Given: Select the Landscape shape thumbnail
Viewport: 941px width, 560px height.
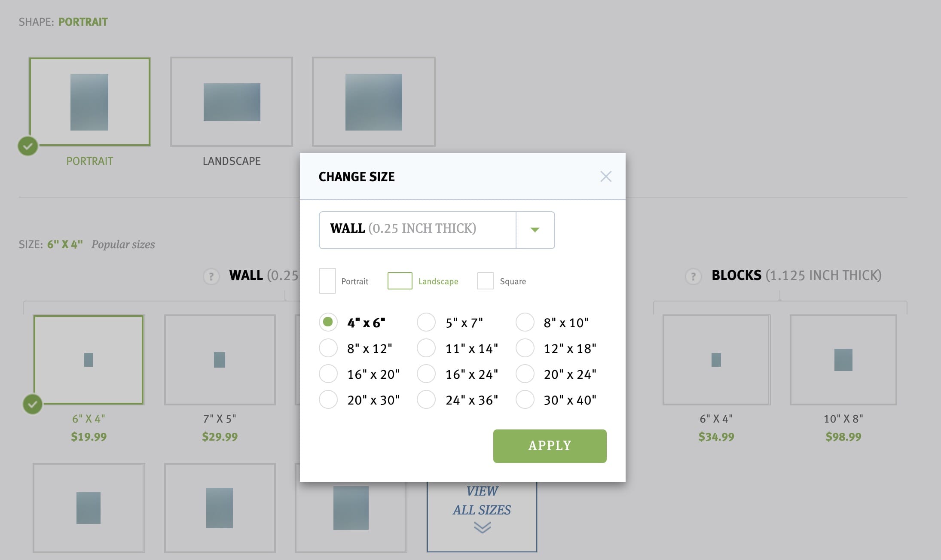Looking at the screenshot, I should click(x=232, y=102).
